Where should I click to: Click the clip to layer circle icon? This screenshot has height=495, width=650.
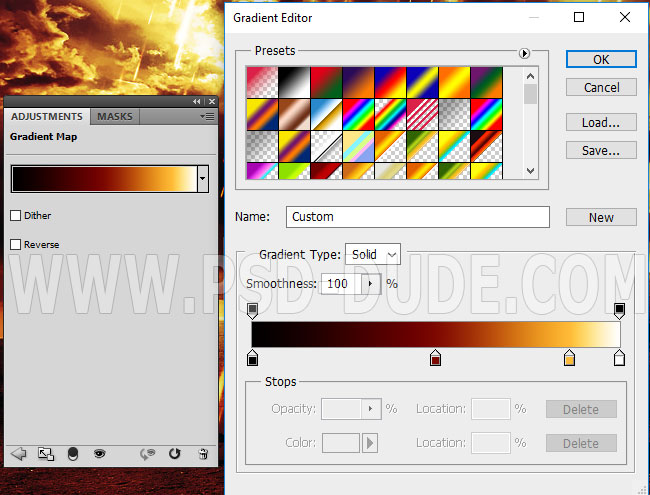pos(73,454)
